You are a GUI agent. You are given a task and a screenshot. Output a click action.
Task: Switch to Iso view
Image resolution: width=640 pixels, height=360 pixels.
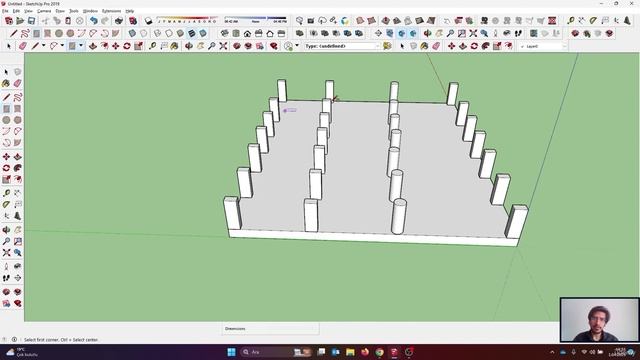[224, 33]
